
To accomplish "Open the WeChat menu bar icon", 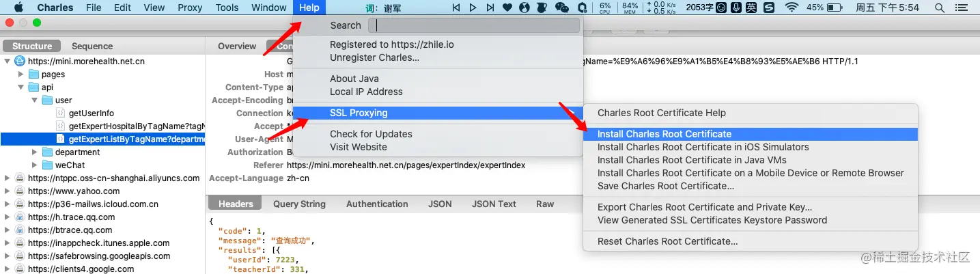I will [562, 8].
